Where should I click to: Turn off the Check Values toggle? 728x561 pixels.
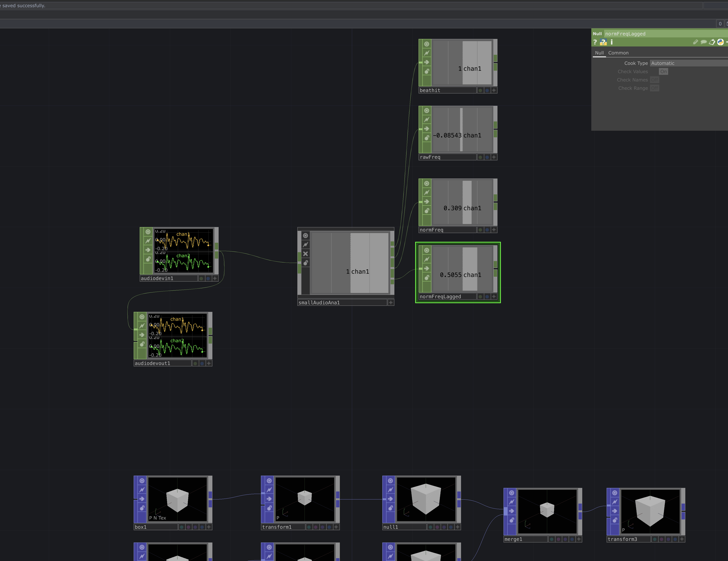pos(663,71)
